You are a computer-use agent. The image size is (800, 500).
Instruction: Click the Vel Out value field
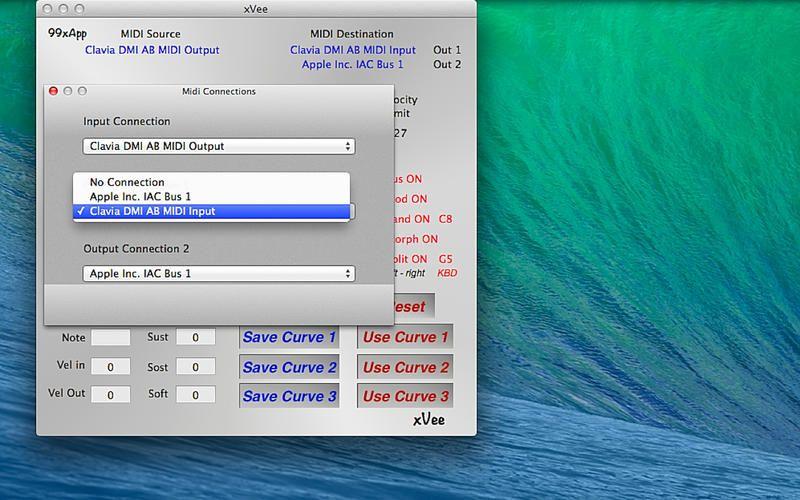click(110, 394)
